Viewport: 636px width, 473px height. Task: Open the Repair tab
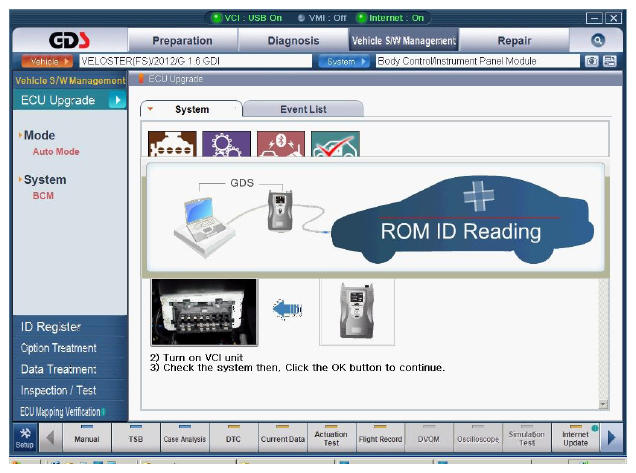pyautogui.click(x=514, y=41)
